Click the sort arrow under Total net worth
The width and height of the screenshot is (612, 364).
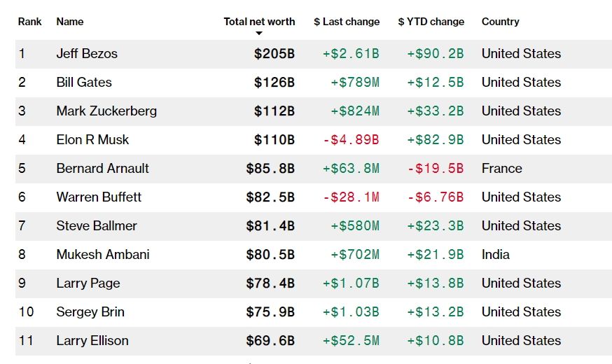pos(259,33)
